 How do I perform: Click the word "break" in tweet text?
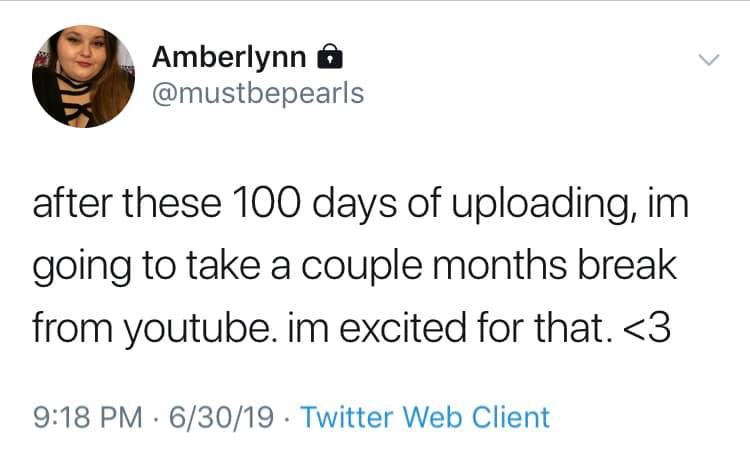627,264
